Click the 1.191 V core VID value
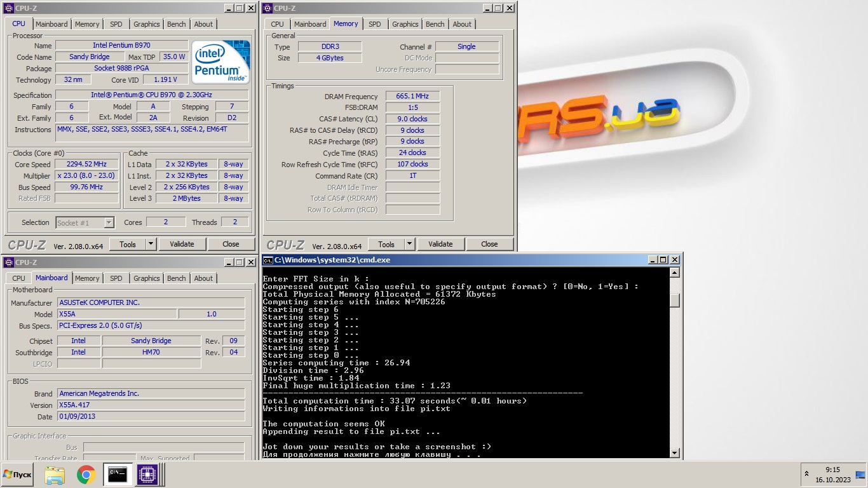The height and width of the screenshot is (488, 868). pos(165,79)
